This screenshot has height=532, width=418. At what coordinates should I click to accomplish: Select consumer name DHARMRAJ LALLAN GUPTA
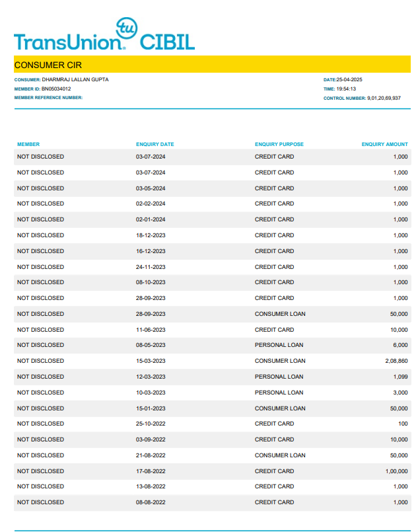pos(75,79)
